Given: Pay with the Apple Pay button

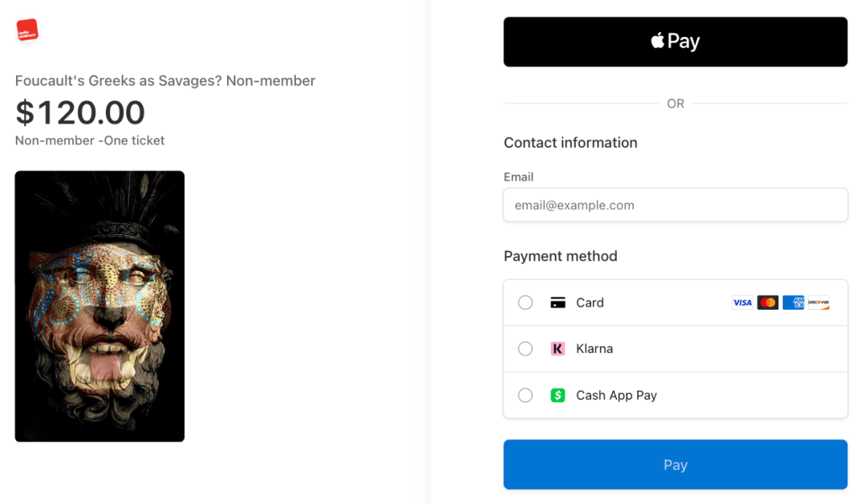Looking at the screenshot, I should tap(675, 41).
